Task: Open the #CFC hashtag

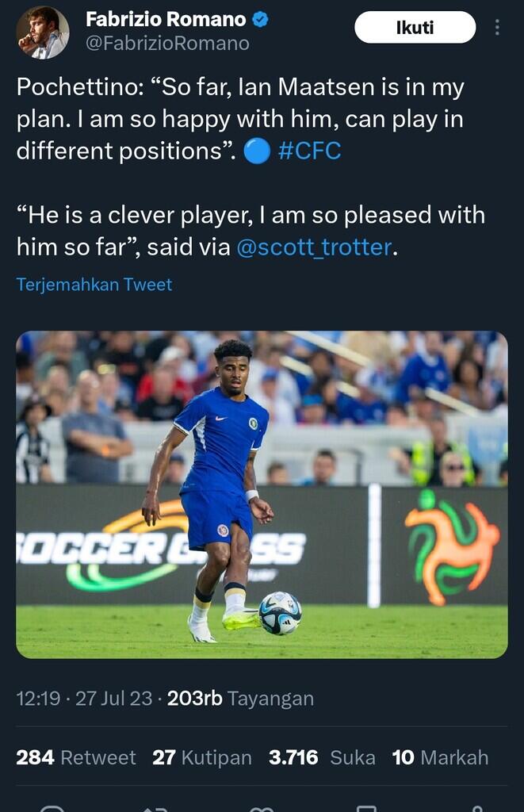Action: click(x=310, y=151)
